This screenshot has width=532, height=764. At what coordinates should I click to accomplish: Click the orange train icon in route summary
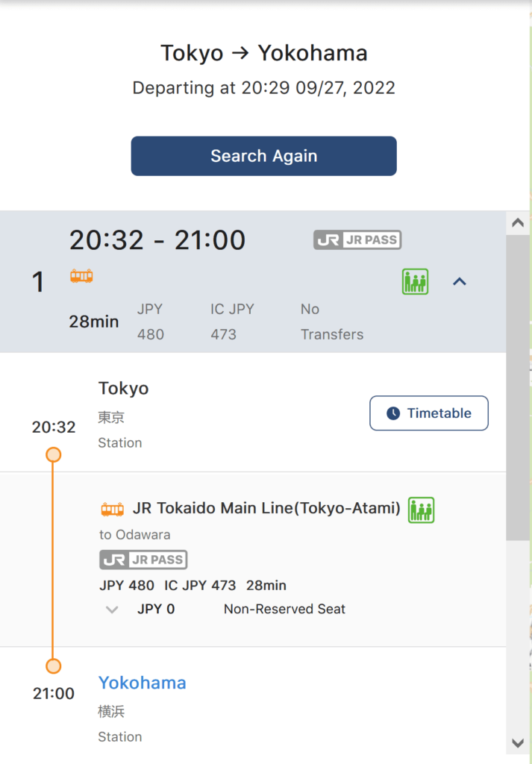click(81, 276)
